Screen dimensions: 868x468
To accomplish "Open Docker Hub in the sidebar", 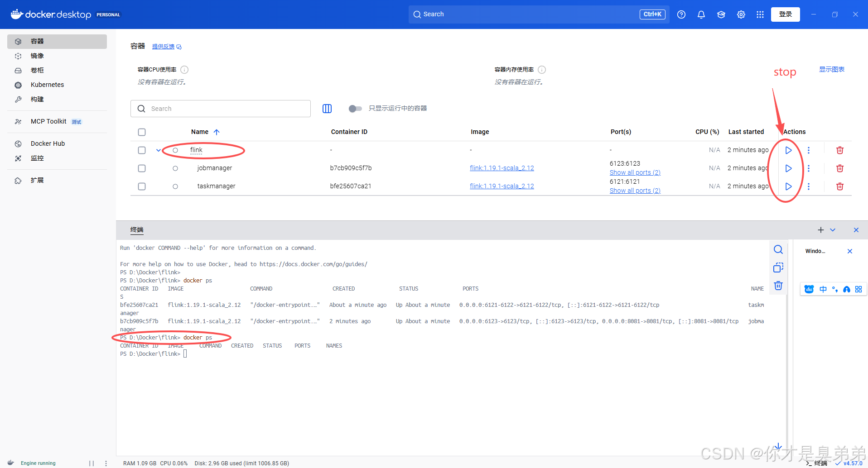I will point(57,143).
